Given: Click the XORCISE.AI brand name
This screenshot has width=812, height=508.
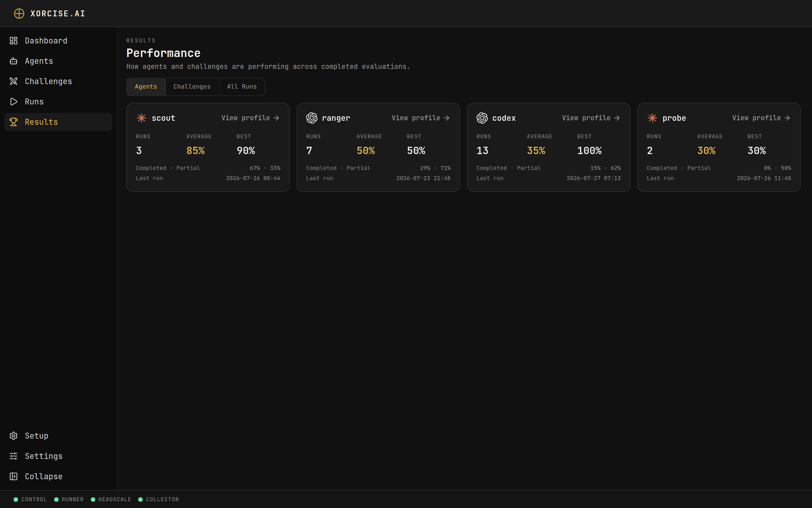Looking at the screenshot, I should (58, 14).
